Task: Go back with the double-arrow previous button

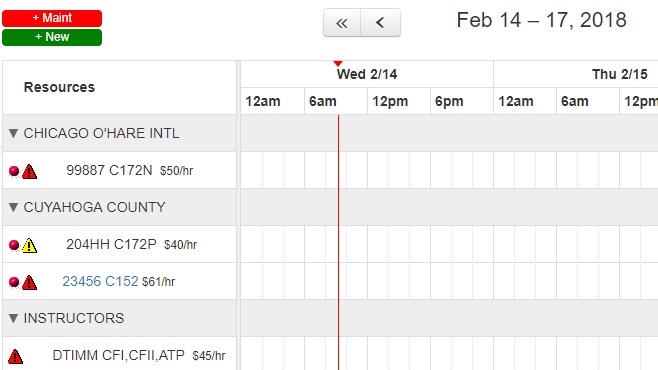Action: (x=342, y=23)
